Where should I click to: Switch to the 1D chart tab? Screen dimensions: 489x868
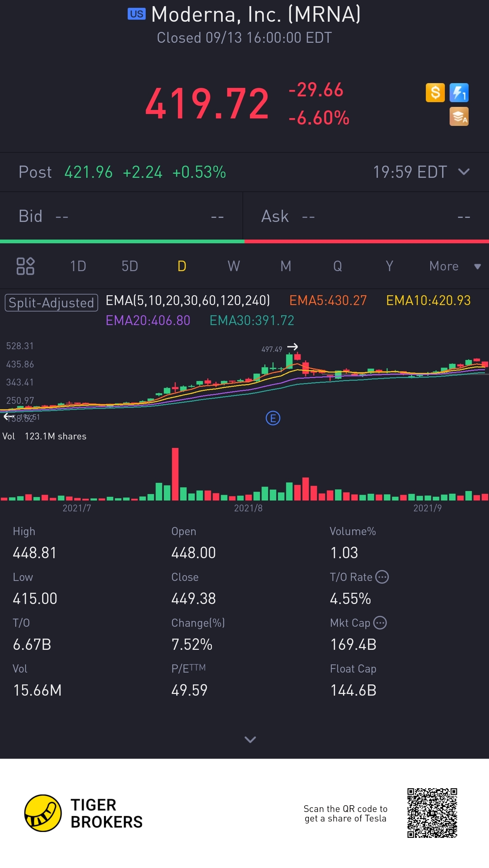(x=78, y=266)
